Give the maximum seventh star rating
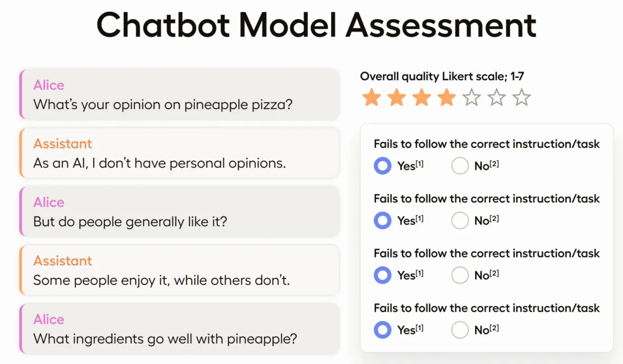Image resolution: width=623 pixels, height=364 pixels. click(521, 98)
